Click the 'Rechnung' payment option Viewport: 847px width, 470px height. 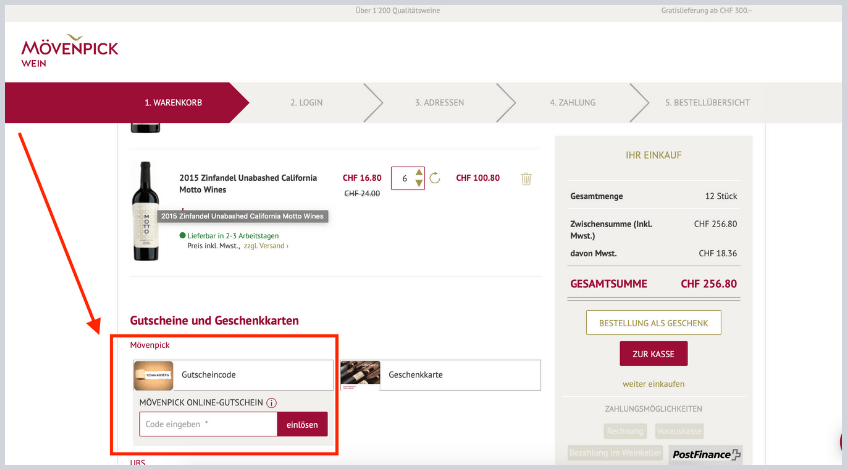[x=625, y=431]
